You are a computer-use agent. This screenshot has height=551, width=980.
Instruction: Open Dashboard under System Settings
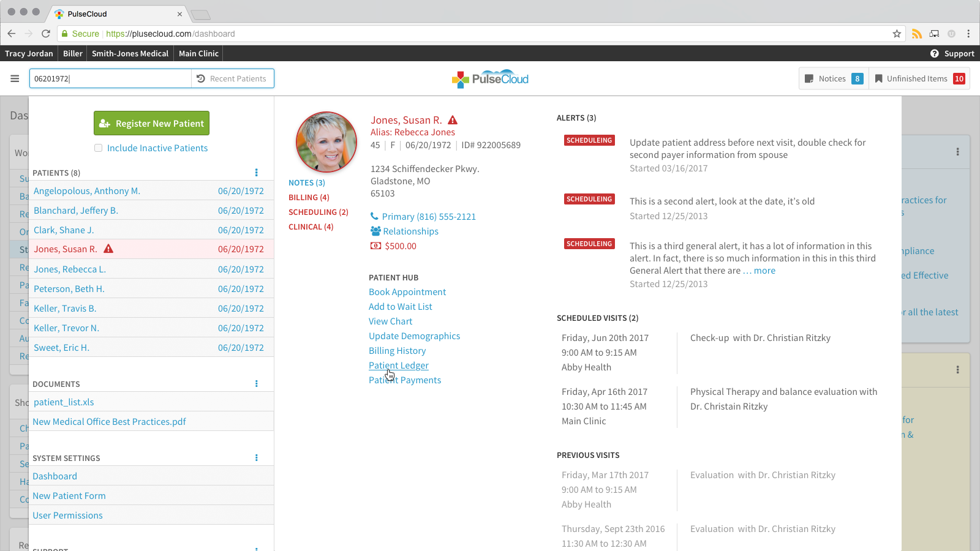[x=55, y=476]
